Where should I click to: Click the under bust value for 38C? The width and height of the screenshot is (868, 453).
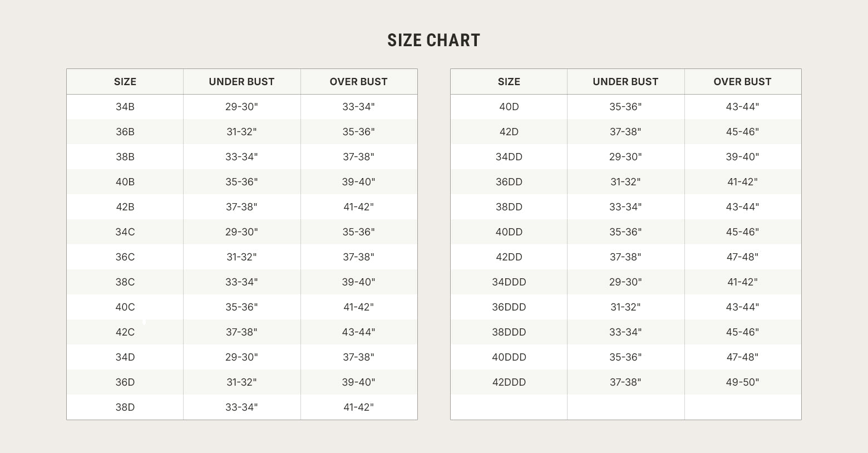coord(241,282)
